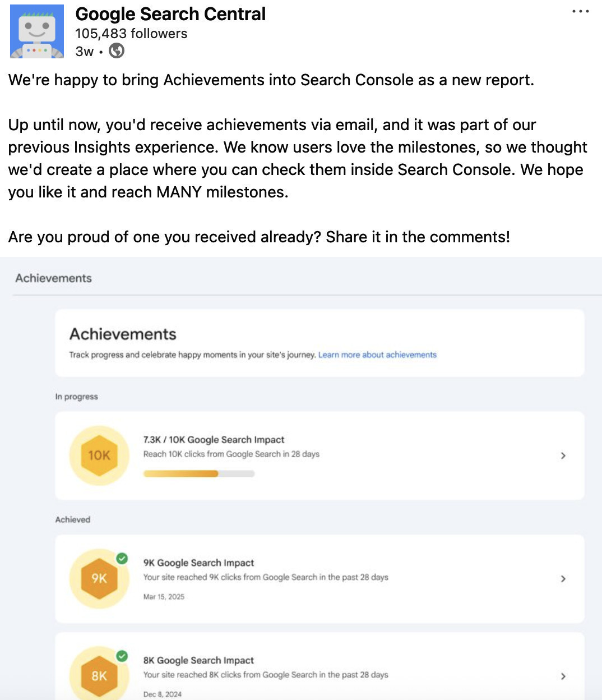Select the 8K Google Search Impact title
The image size is (602, 700).
tap(198, 660)
